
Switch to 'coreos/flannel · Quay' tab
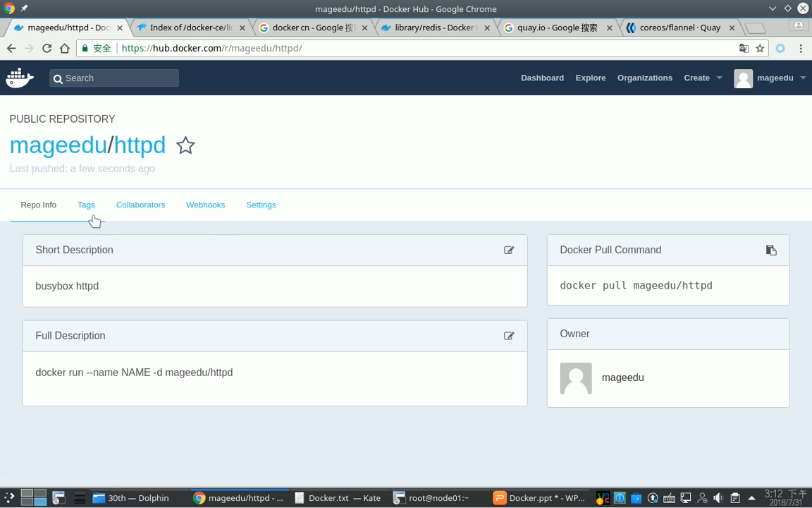(679, 28)
